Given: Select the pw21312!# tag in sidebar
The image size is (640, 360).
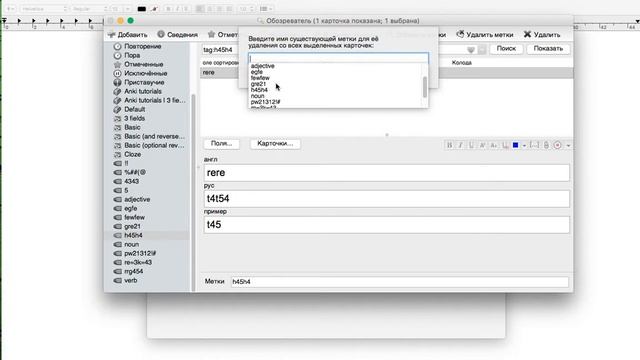Looking at the screenshot, I should click(x=135, y=253).
